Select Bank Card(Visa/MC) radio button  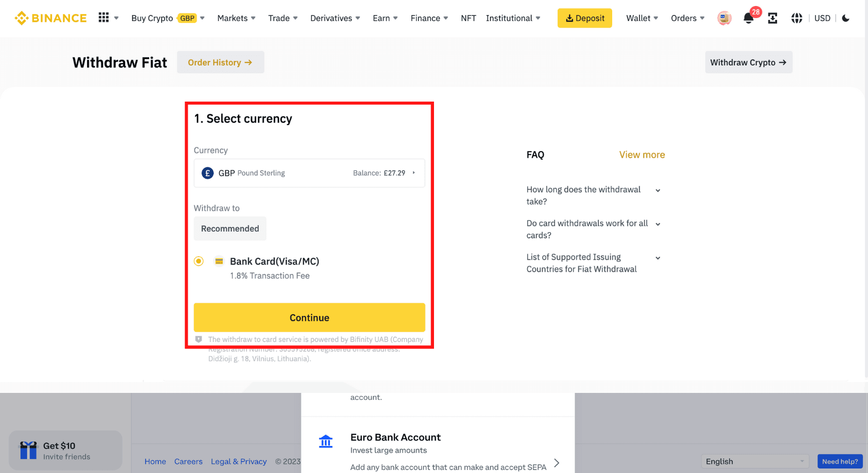coord(199,261)
